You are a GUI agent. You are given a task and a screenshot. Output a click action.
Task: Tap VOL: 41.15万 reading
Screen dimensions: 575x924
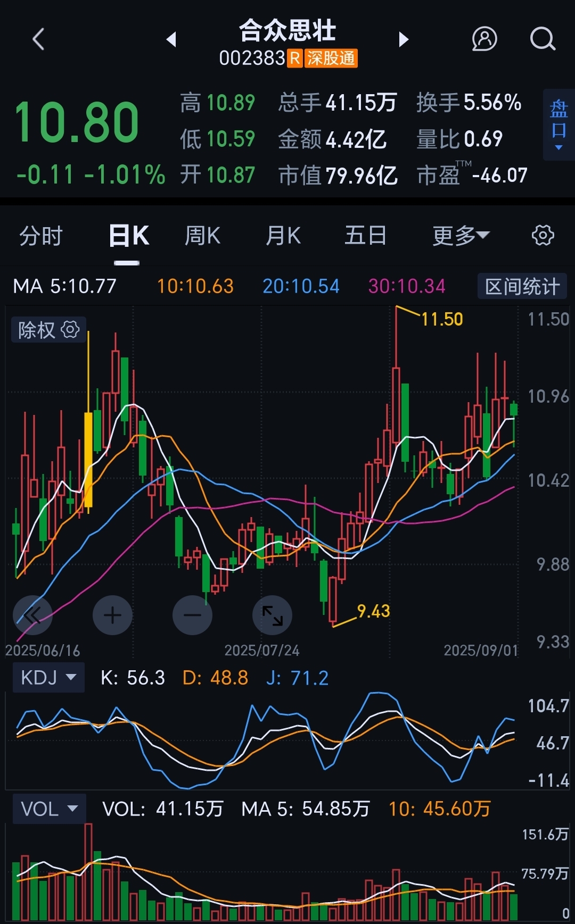pyautogui.click(x=163, y=809)
